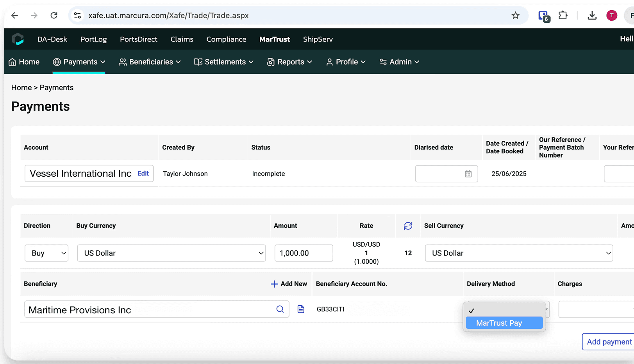Click the date 25/06/2025
Screen dimensions: 634x364
coord(509,174)
